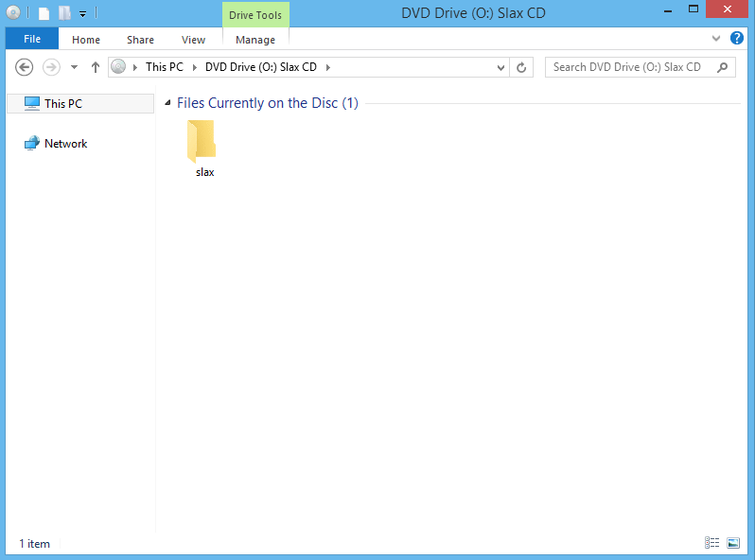Viewport: 755px width, 560px height.
Task: Open the File menu
Action: [32, 40]
